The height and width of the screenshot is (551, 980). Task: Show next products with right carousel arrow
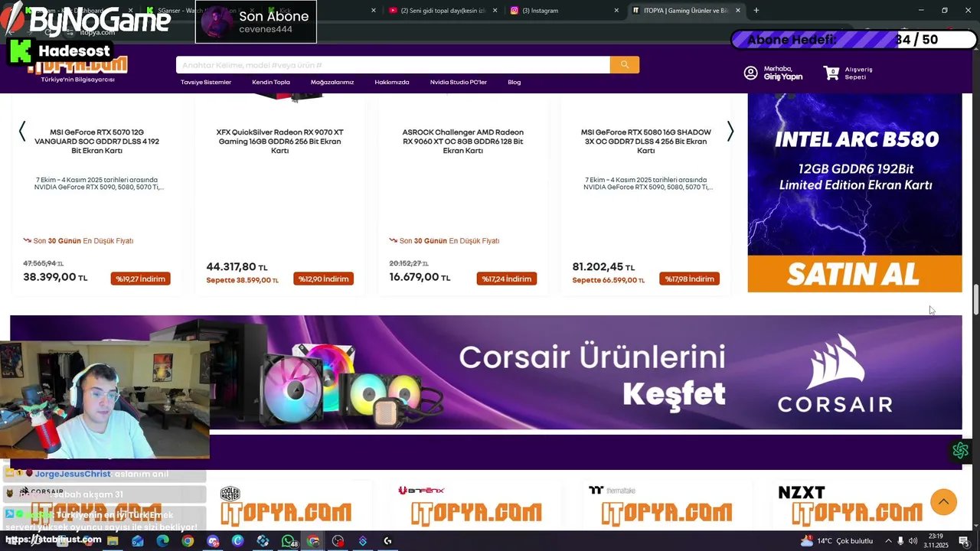[x=730, y=132]
